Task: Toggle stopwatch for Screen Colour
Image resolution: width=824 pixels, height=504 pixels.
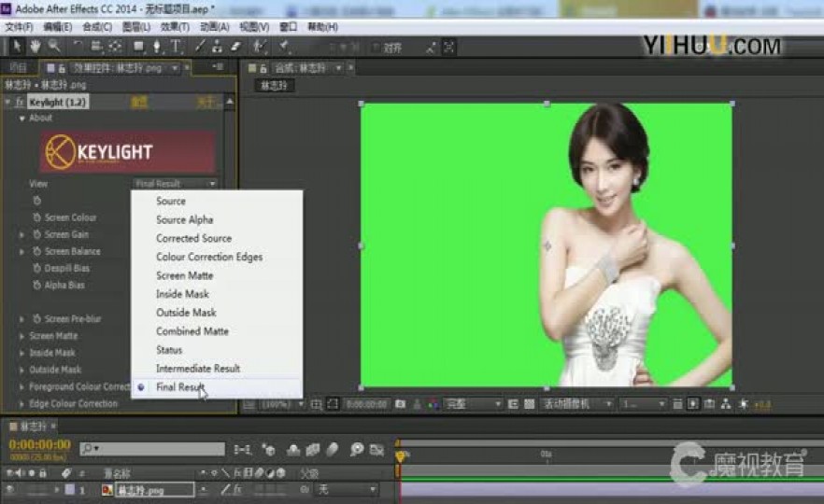Action: coord(36,217)
